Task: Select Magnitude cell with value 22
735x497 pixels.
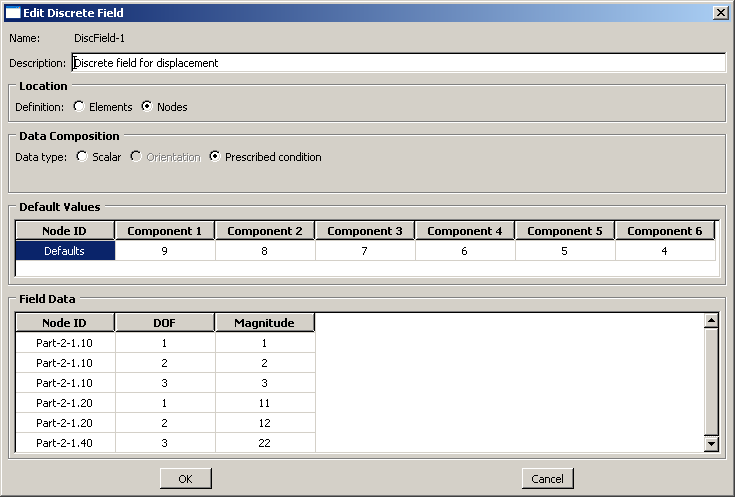Action: (x=265, y=443)
